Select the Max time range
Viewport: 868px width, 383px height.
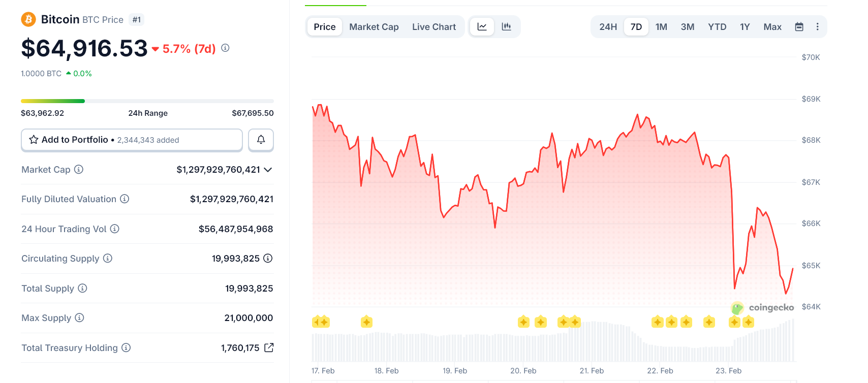(x=772, y=27)
